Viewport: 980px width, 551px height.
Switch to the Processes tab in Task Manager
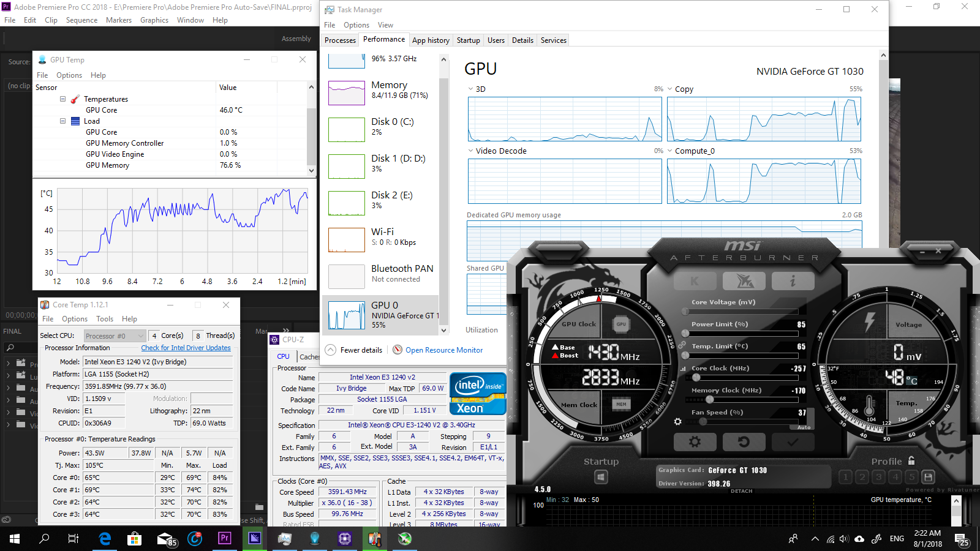(340, 40)
